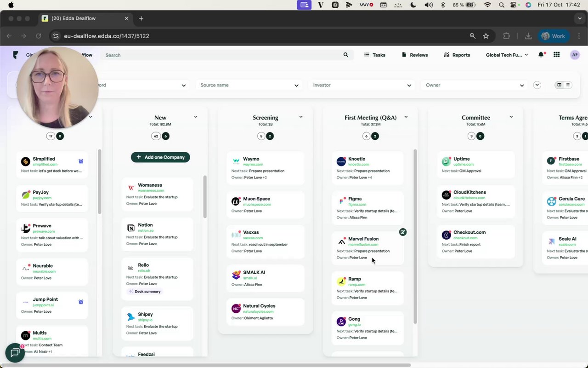588x368 pixels.
Task: Click the edit icon on Marvel Fusion card
Action: 403,232
